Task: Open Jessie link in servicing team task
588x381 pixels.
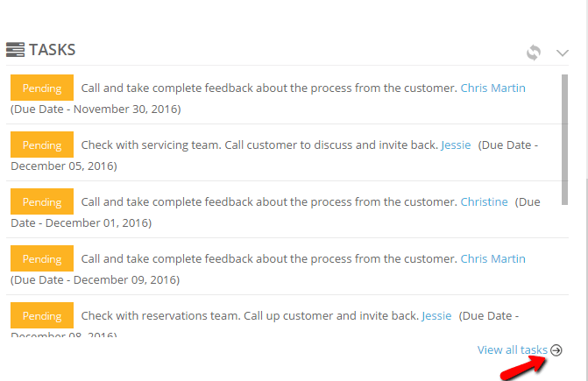Action: click(456, 145)
